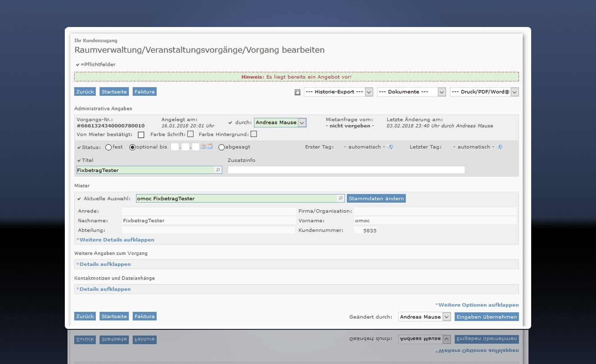
Task: Select the fest status radio button
Action: (108, 147)
